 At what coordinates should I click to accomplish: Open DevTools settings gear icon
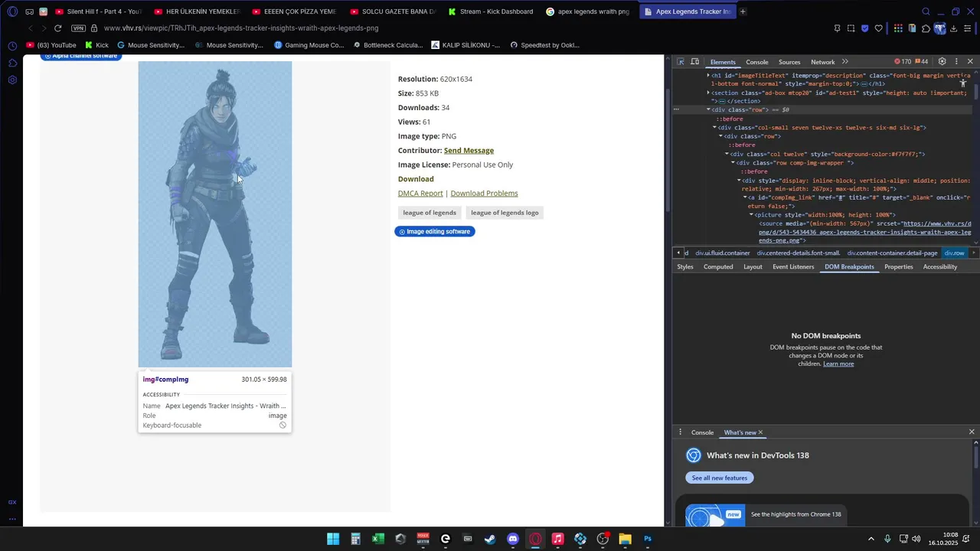(x=942, y=61)
